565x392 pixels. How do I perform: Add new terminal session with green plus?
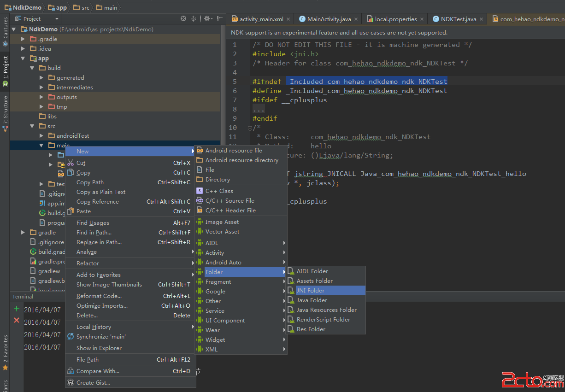point(17,309)
